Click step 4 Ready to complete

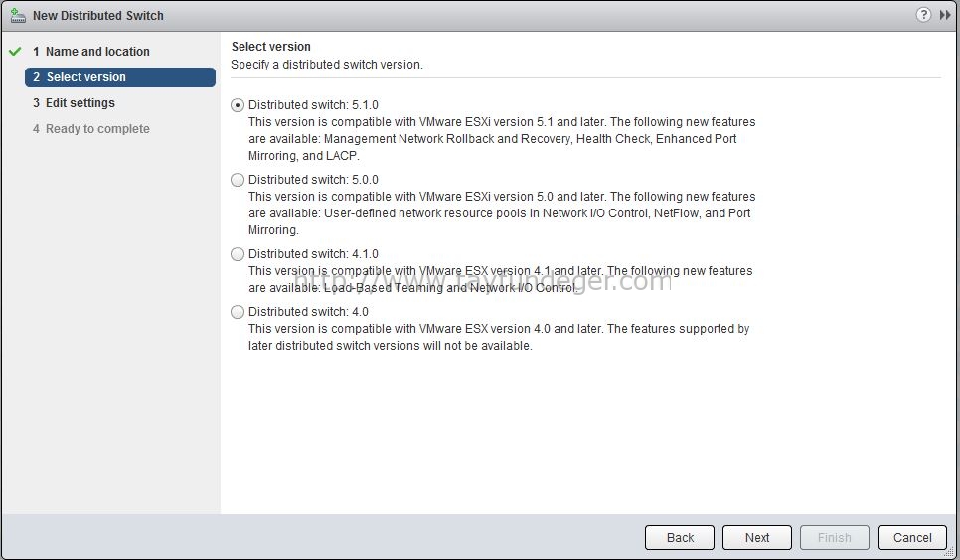tap(91, 128)
